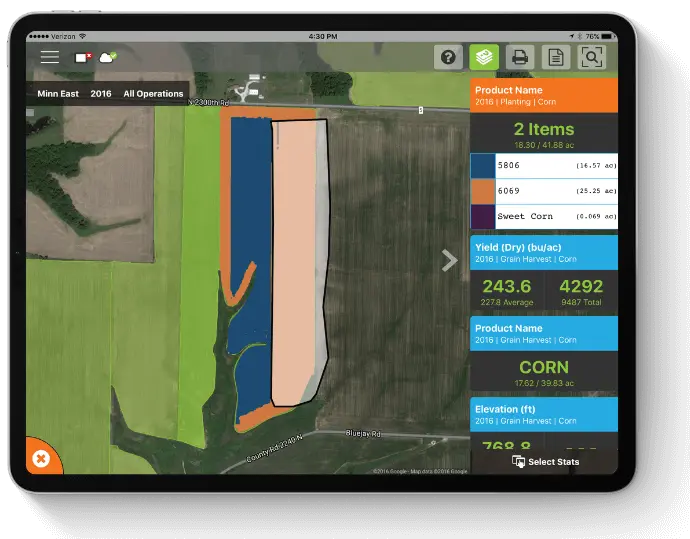Close using the orange X button

click(41, 459)
